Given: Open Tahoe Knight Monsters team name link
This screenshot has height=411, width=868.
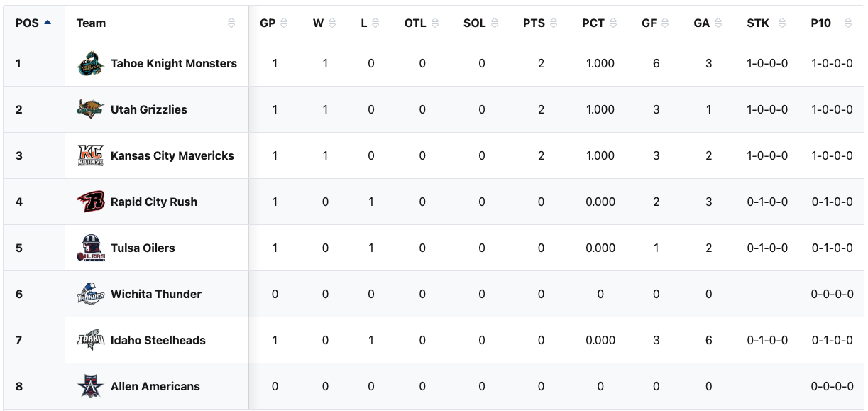Looking at the screenshot, I should [174, 64].
